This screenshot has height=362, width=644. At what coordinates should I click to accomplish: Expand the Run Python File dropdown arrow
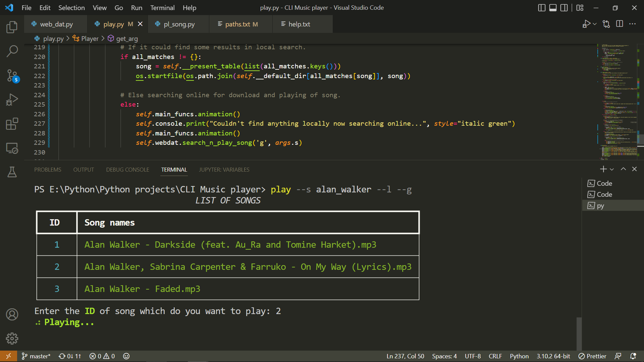coord(595,24)
